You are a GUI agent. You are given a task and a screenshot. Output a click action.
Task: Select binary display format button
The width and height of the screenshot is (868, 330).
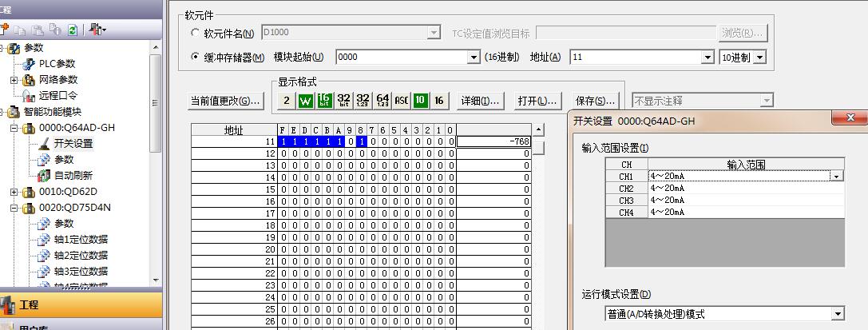[287, 101]
